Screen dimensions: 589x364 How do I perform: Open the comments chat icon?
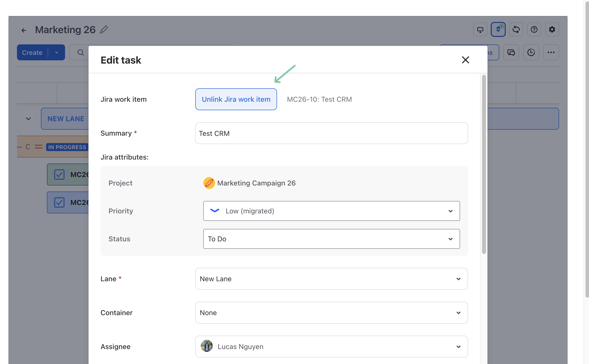(511, 52)
